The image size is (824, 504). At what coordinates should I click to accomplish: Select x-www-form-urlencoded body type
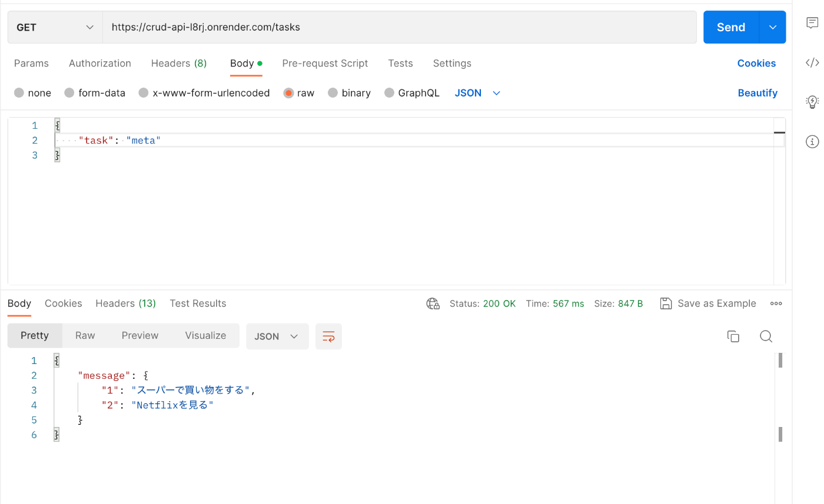coord(144,93)
